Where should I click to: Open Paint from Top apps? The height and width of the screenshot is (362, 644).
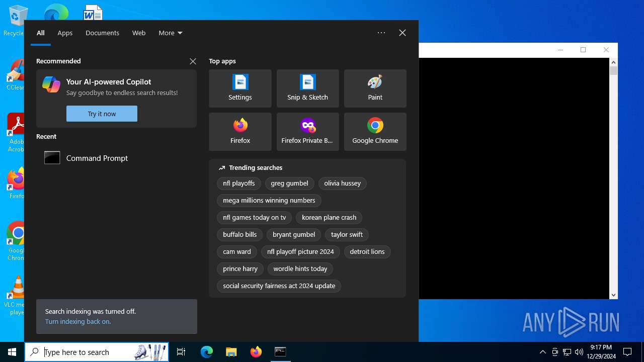375,88
